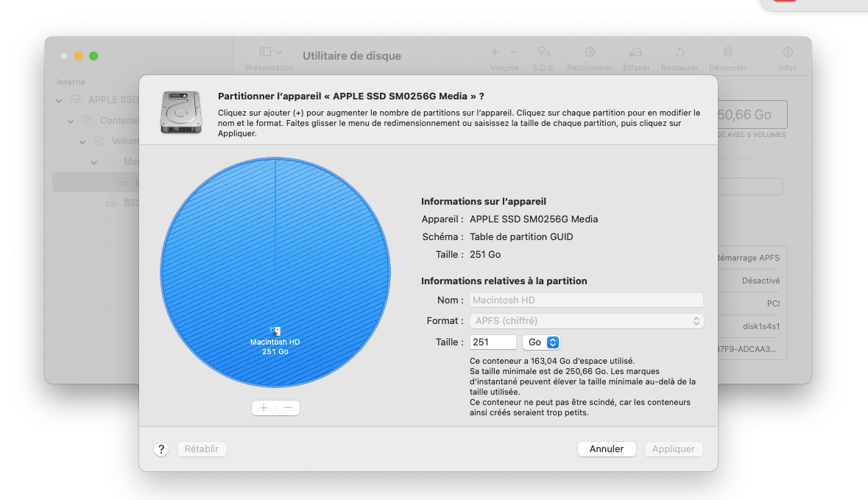Click the Démonter eject toolbar icon

tap(728, 52)
